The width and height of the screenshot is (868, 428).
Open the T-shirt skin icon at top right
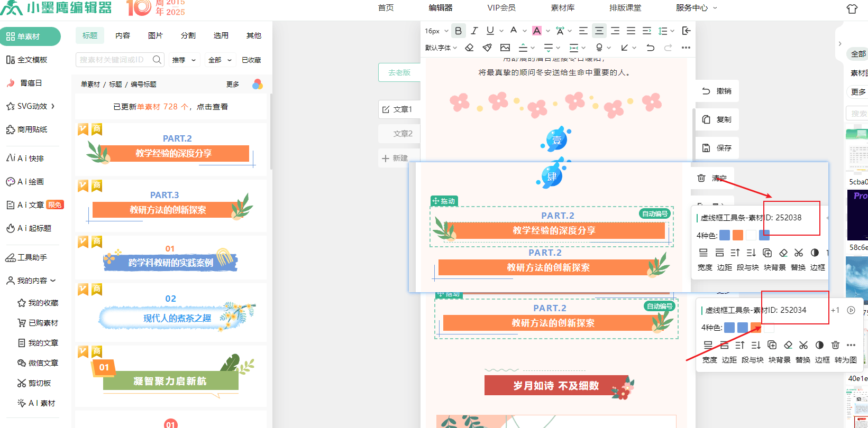pyautogui.click(x=852, y=8)
